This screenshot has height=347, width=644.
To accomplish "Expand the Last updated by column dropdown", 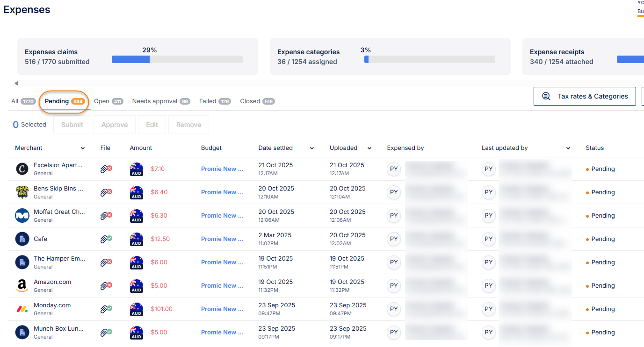I will point(568,149).
